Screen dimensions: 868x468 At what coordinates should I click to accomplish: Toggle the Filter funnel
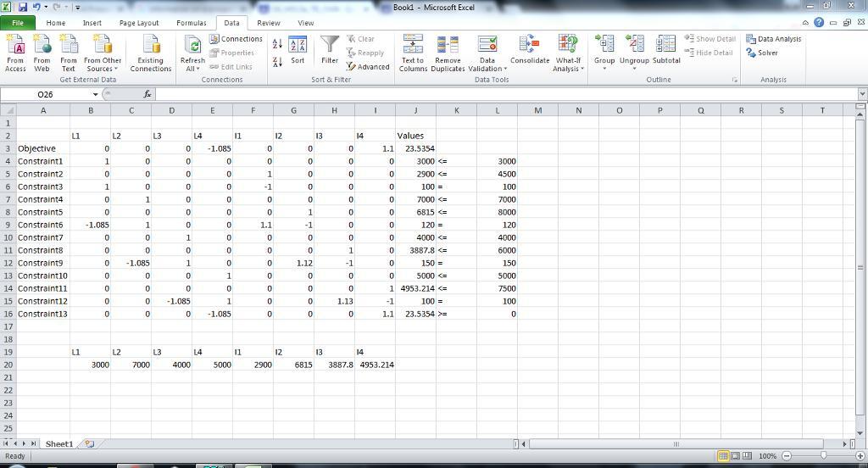(330, 50)
